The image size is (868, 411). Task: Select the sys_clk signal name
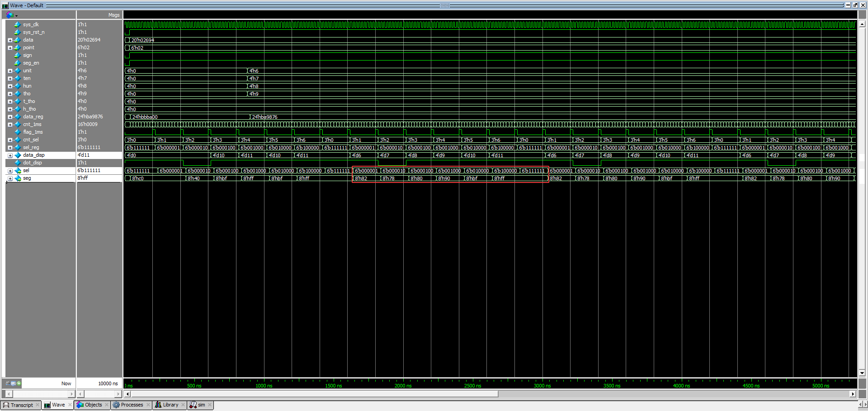coord(31,24)
